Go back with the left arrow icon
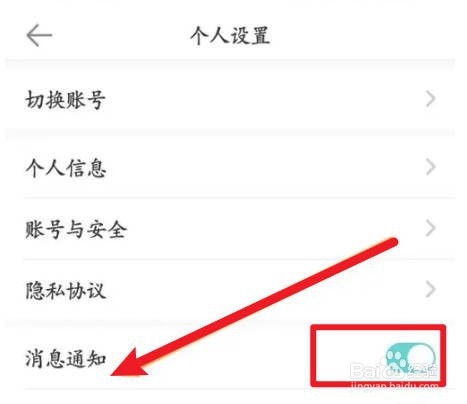The image size is (467, 404). click(39, 35)
